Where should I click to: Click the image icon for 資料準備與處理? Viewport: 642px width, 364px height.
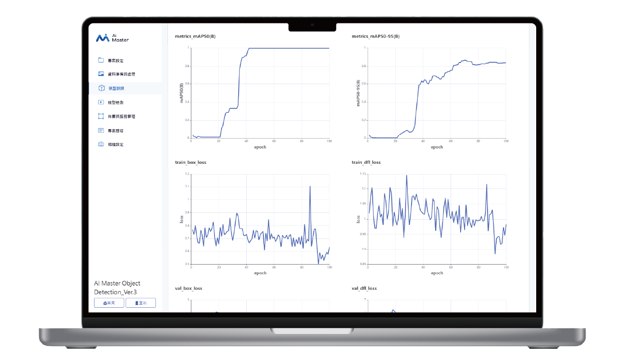pos(101,74)
